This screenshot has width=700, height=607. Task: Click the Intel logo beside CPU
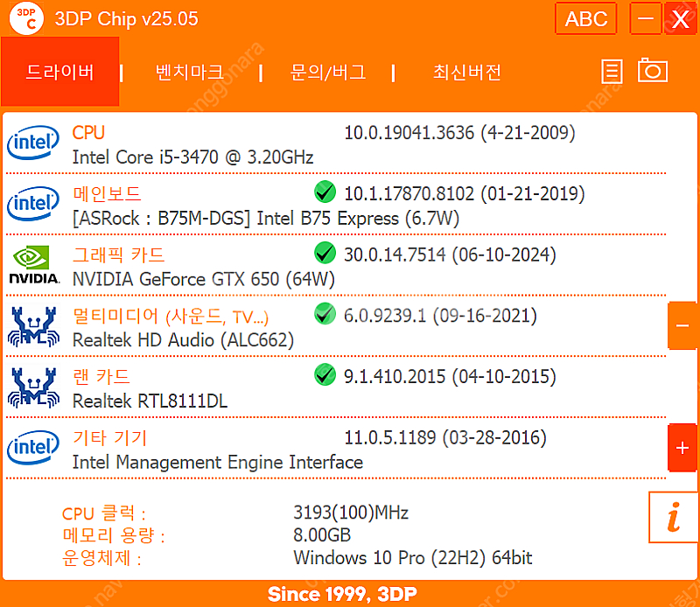[33, 143]
